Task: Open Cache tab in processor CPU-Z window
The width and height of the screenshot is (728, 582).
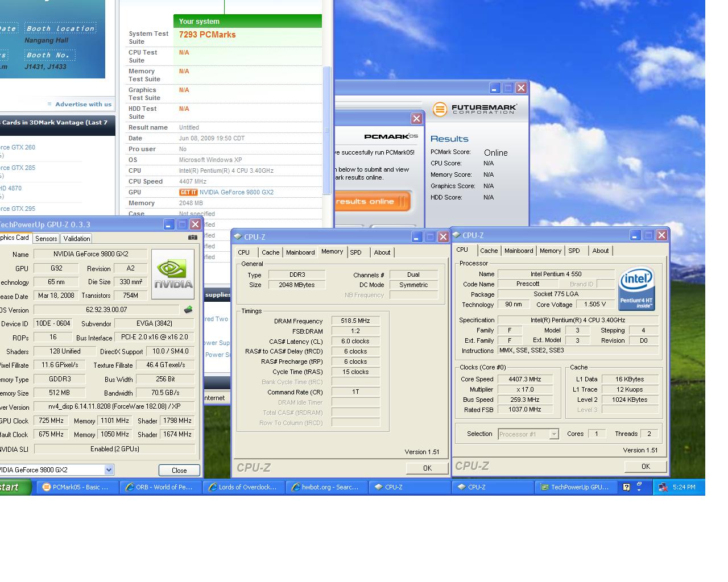Action: point(489,251)
